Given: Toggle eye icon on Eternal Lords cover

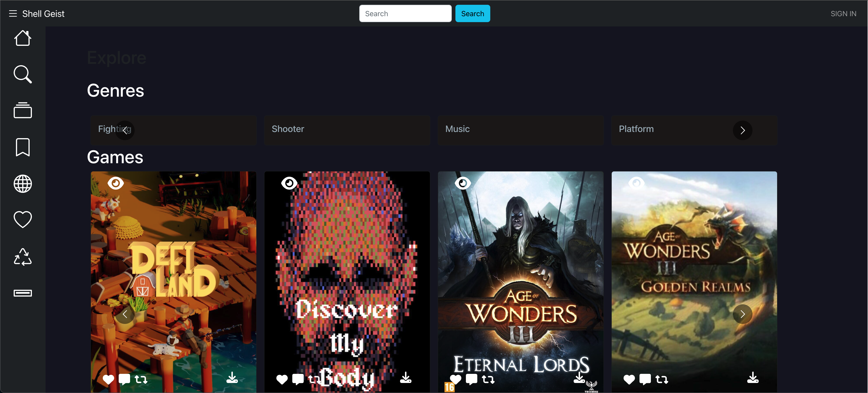Looking at the screenshot, I should 463,183.
